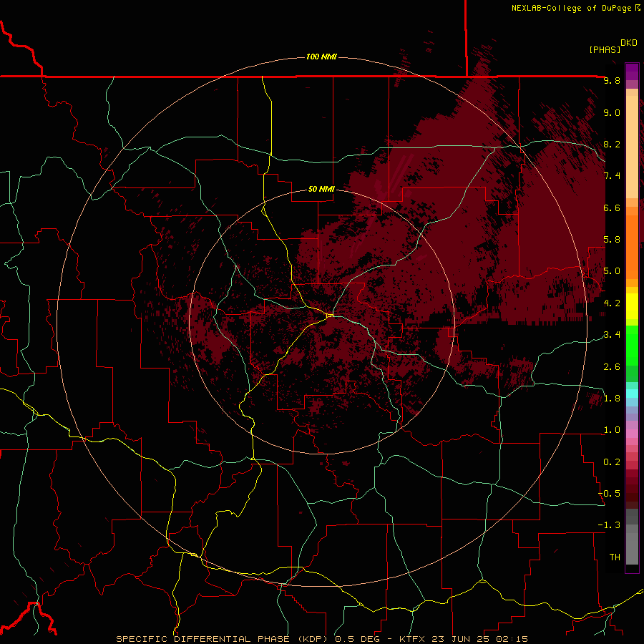Click the 3.4 scale value
The image size is (644, 644).
(x=612, y=335)
